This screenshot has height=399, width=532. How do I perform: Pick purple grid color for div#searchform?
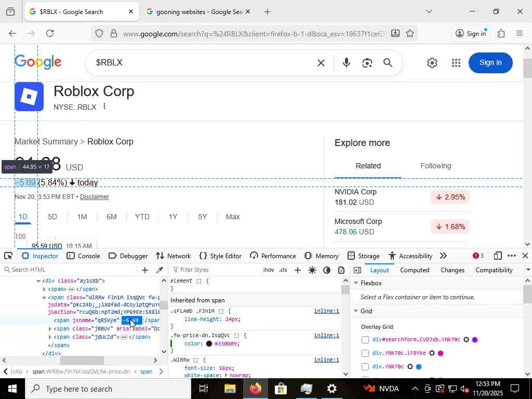[x=475, y=340]
